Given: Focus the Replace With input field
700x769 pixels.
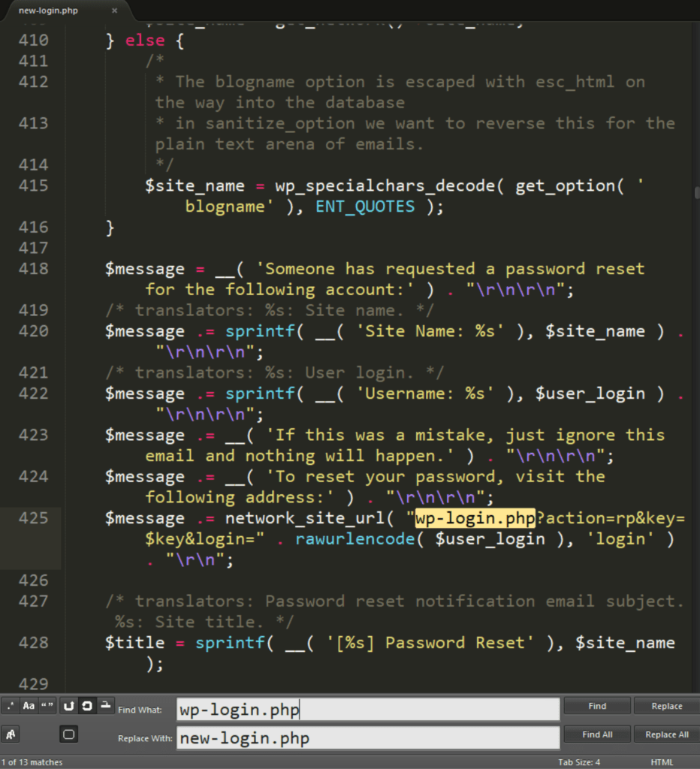Looking at the screenshot, I should pos(368,738).
